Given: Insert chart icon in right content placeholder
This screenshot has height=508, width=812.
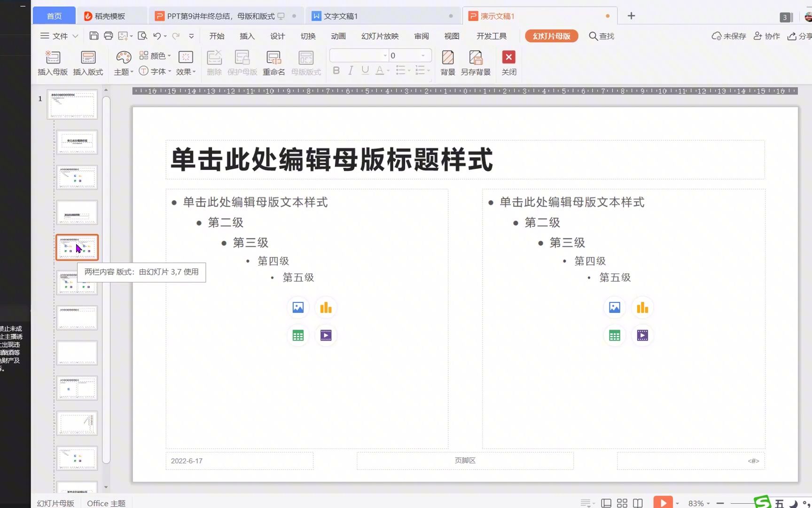Looking at the screenshot, I should pos(642,308).
